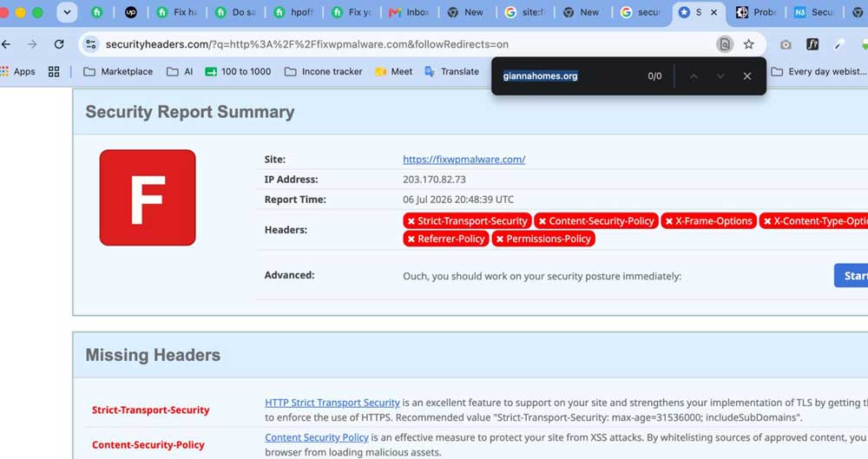Open the 100 to 1000 bookmark
Image resolution: width=868 pixels, height=459 pixels.
click(x=238, y=71)
